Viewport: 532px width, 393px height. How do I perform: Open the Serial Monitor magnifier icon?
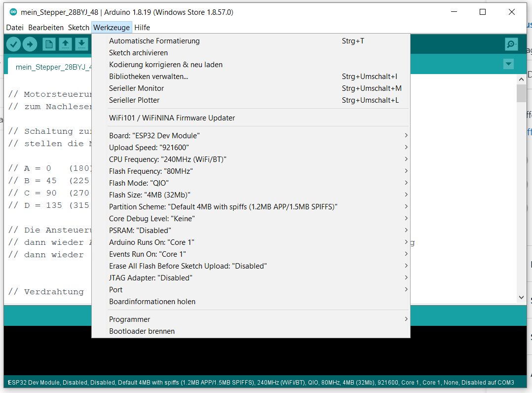(511, 44)
